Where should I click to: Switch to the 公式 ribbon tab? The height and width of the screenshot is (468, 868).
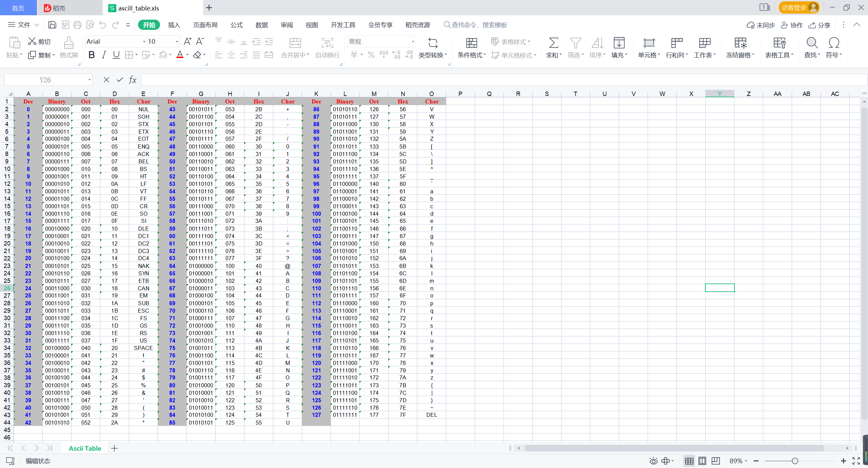click(236, 25)
